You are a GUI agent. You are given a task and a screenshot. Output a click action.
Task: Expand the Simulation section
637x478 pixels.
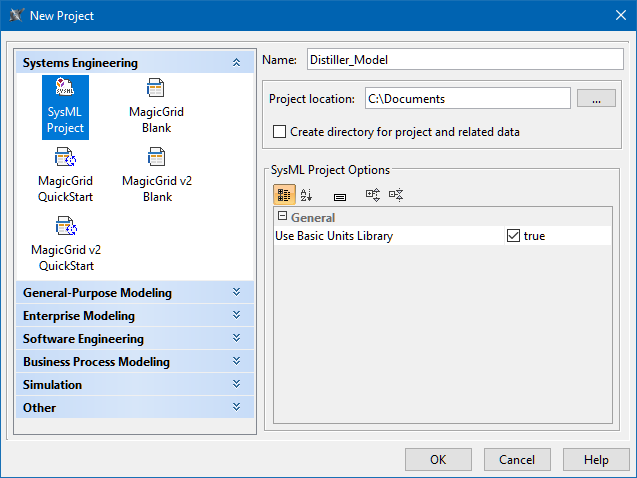coord(236,385)
